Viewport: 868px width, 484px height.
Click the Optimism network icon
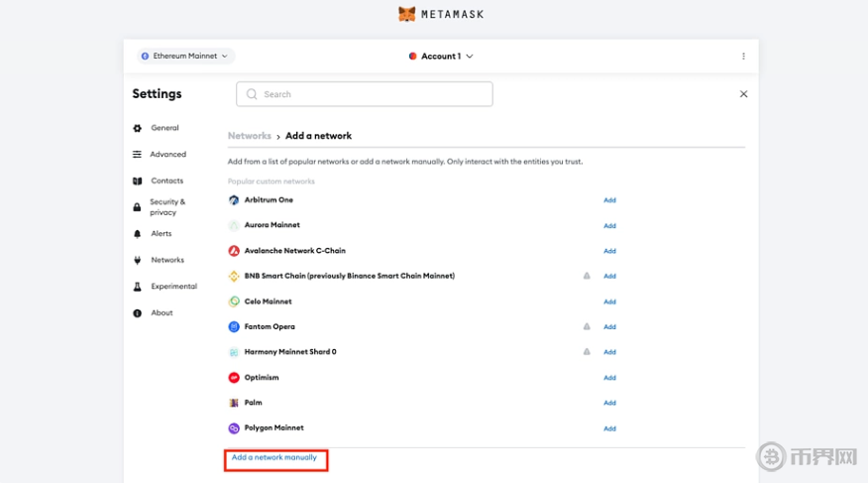point(235,378)
